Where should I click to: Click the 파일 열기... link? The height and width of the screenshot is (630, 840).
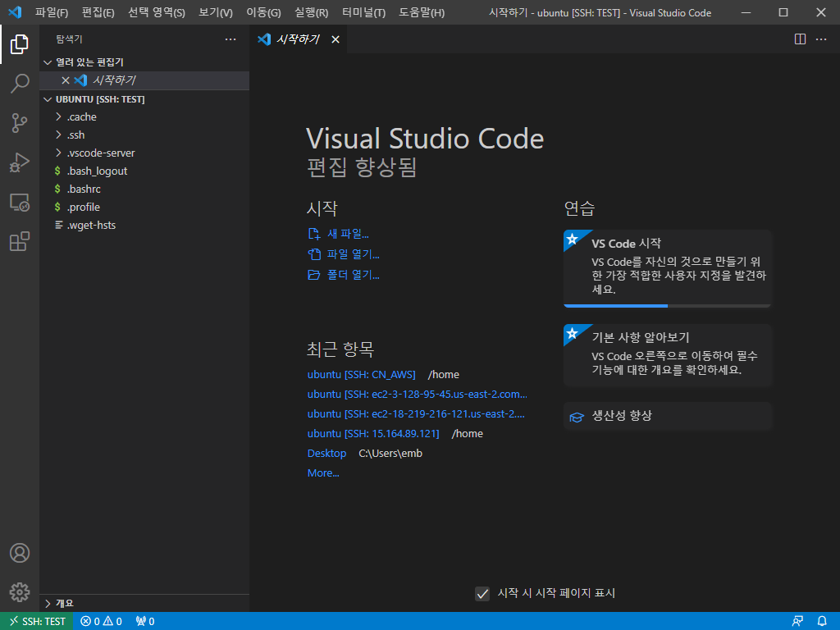click(354, 254)
